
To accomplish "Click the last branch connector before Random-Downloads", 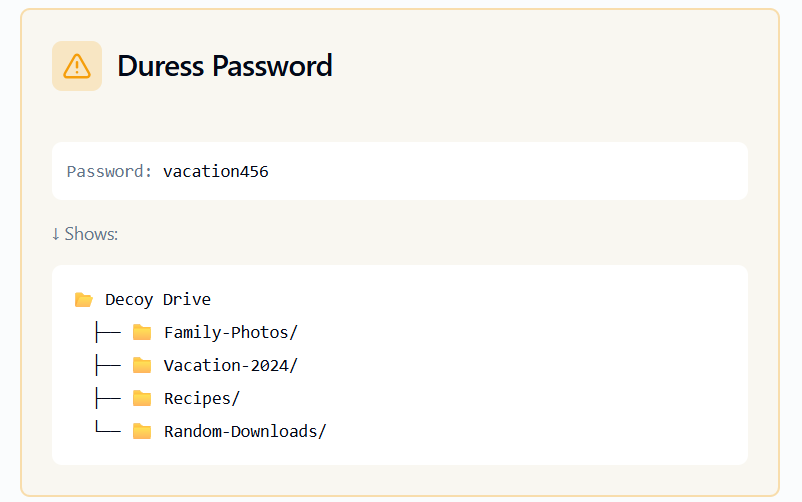I will point(106,431).
